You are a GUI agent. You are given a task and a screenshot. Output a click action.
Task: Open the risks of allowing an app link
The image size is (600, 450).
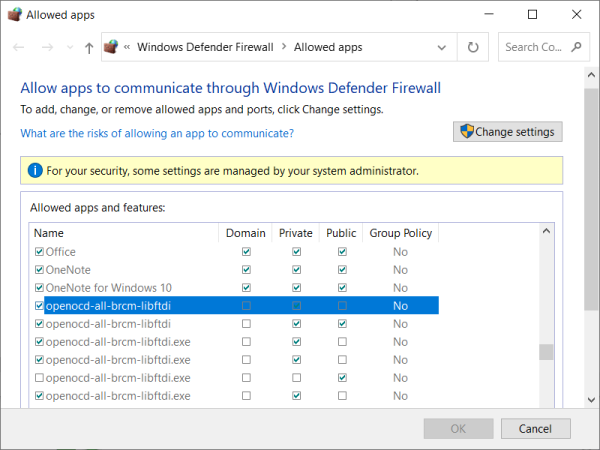(157, 133)
